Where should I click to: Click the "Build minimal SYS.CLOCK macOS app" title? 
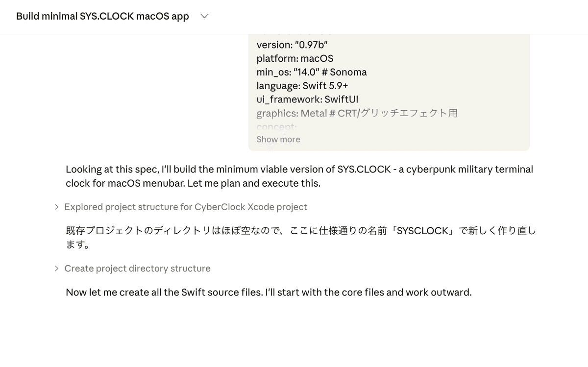coord(102,16)
